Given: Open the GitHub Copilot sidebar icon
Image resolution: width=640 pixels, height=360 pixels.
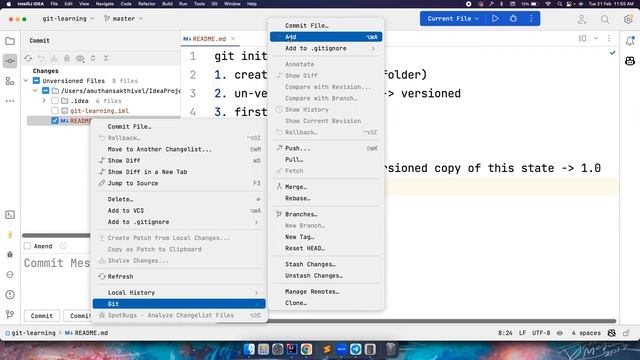Looking at the screenshot, I should point(630,61).
